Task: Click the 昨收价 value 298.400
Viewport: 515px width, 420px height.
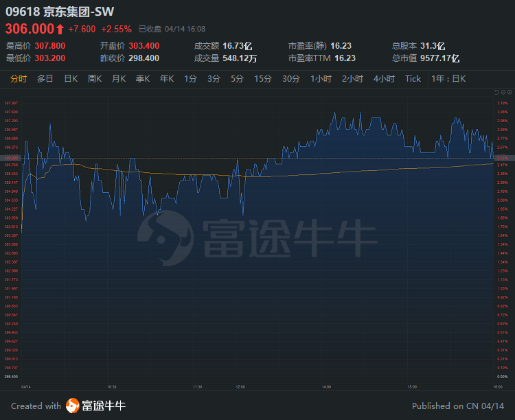Action: click(x=144, y=58)
